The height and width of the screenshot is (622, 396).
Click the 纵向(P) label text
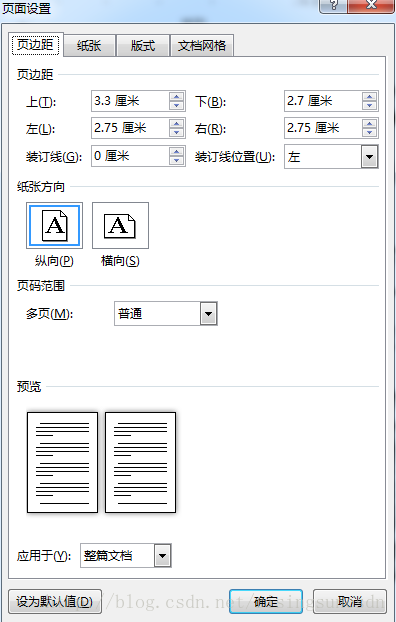click(54, 261)
